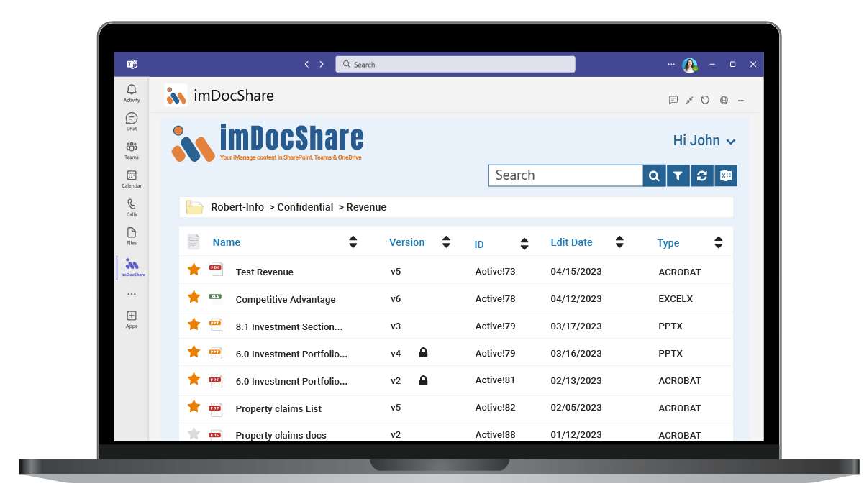The height and width of the screenshot is (504, 864).
Task: Click the PPT icon for 8.1 Investment Section
Action: 216,325
